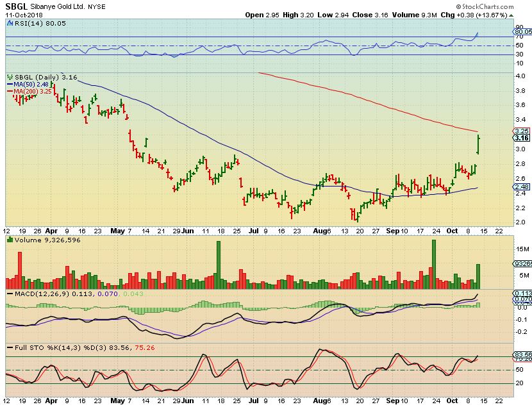Click the Chg +0.38 (+13.67%) value

(x=474, y=15)
